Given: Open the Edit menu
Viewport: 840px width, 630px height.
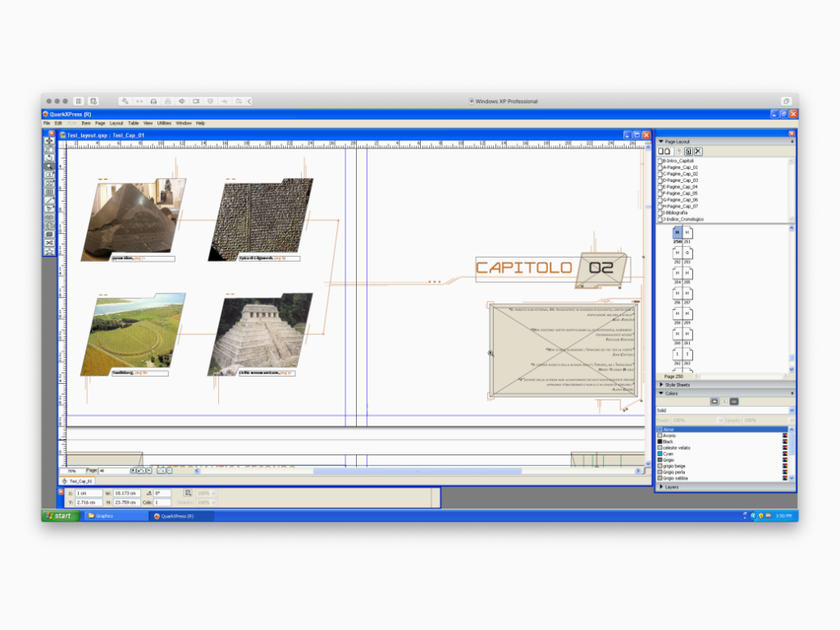Looking at the screenshot, I should (58, 123).
